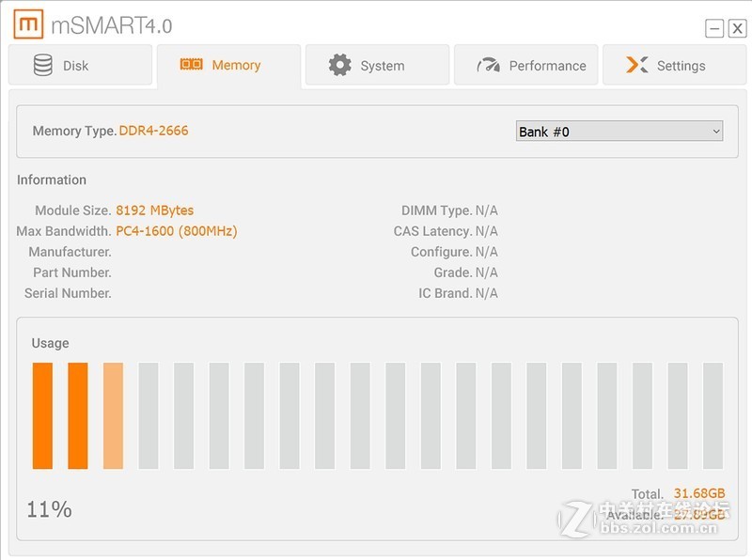Click the first orange usage bar
Viewport: 752px width, 560px height.
point(42,415)
